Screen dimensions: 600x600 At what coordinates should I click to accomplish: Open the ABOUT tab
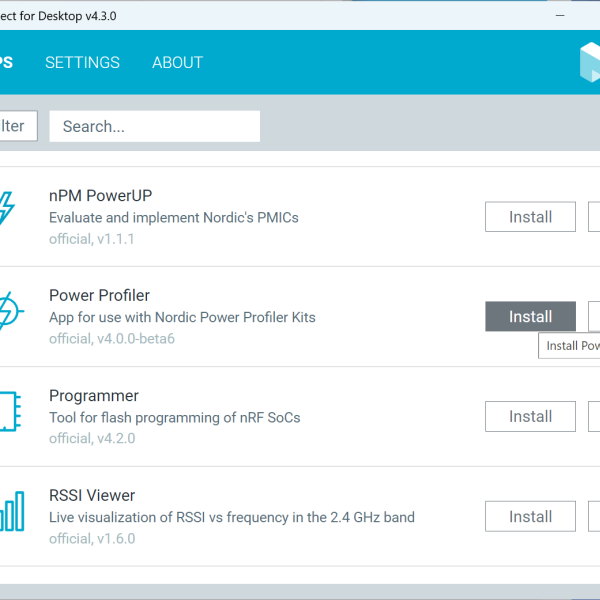pos(178,62)
